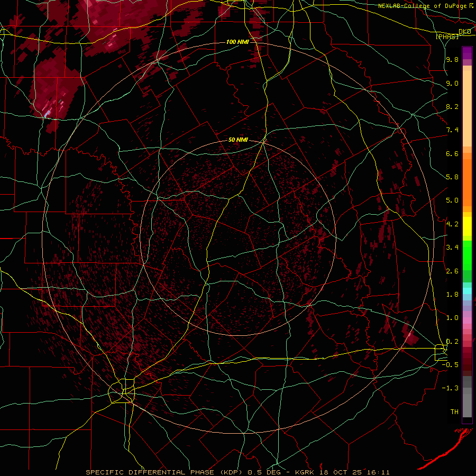Viewport: 476px width, 476px height.
Task: Pick the bright green segment of color bar
Action: pos(467,255)
